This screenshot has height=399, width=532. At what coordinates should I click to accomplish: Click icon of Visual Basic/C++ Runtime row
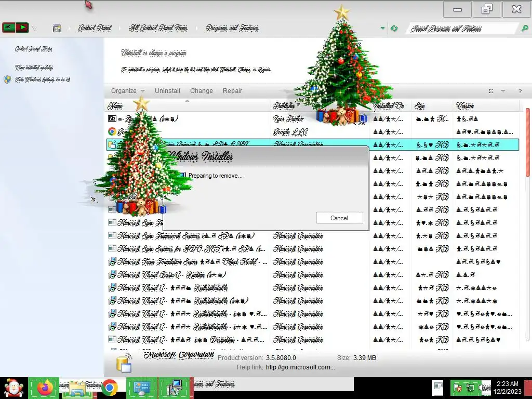point(112,274)
